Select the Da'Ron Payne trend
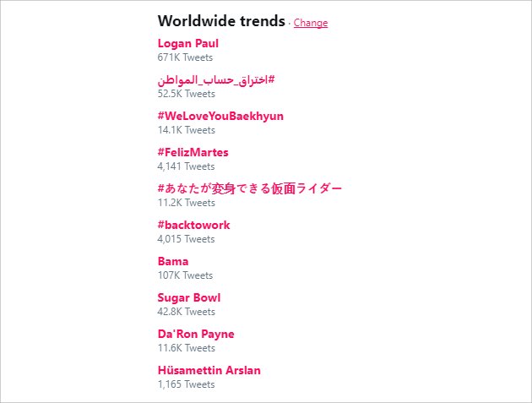 (x=196, y=334)
